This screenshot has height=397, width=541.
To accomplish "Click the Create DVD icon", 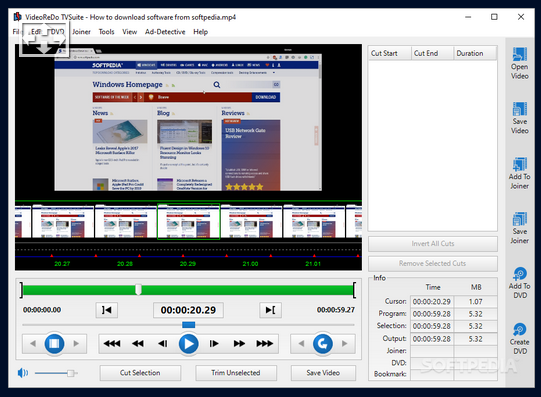I will (x=520, y=330).
